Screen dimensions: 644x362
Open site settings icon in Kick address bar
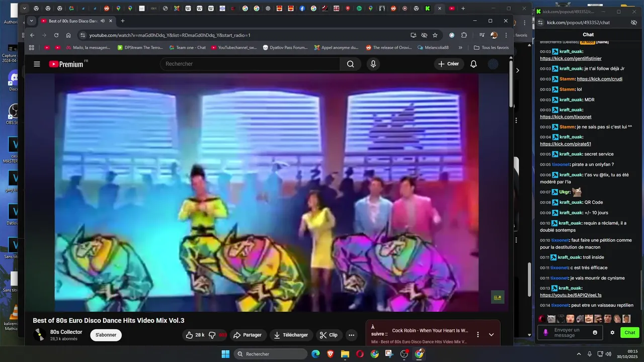click(540, 23)
